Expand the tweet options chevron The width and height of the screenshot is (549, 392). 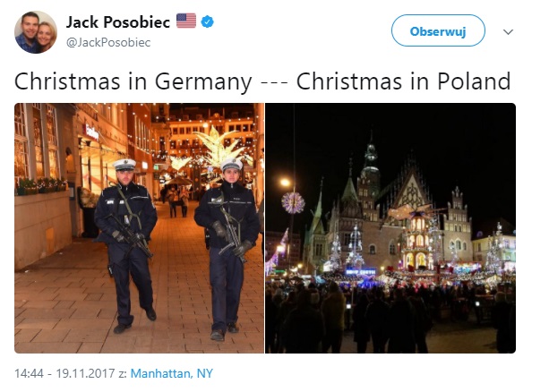point(508,32)
